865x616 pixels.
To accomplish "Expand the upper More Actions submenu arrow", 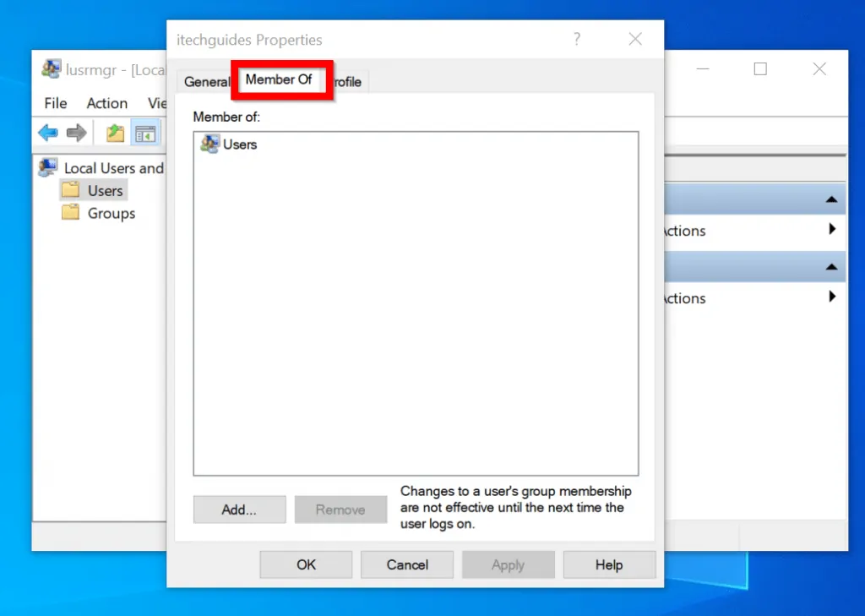I will coord(832,229).
